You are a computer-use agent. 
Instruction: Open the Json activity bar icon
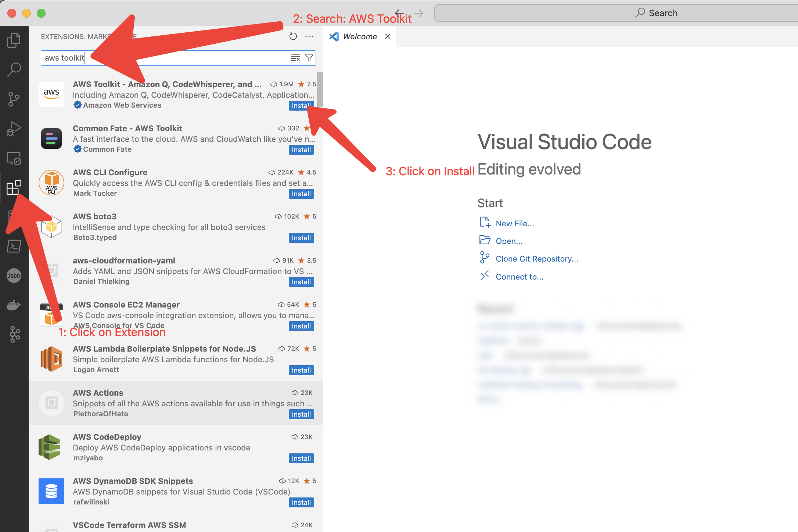click(14, 276)
